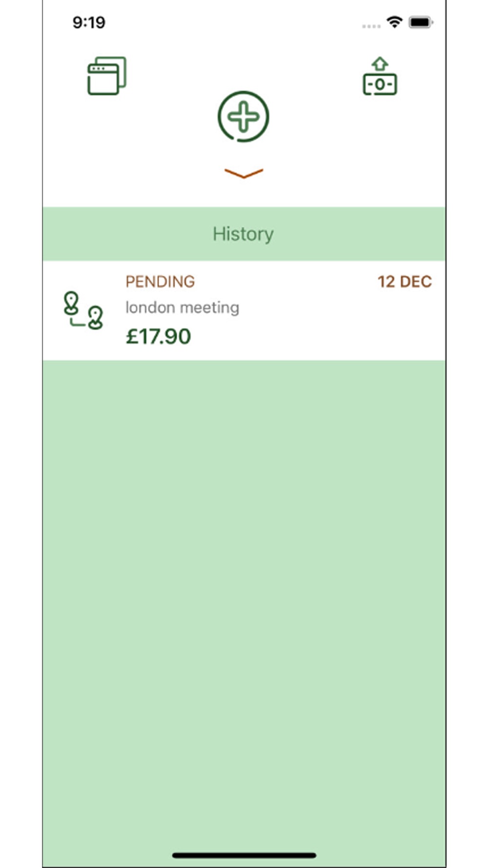Open the 'london meeting' description text
Viewport: 488px width, 868px height.
(182, 308)
